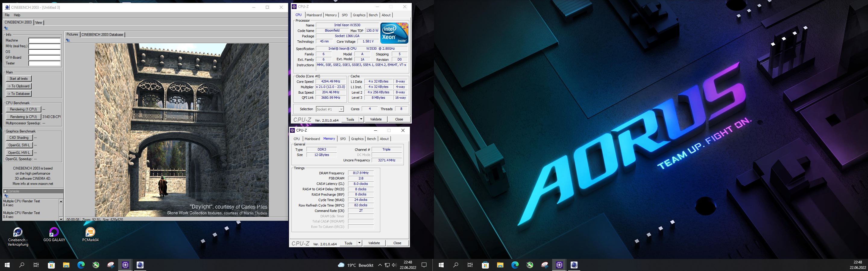This screenshot has width=868, height=271.
Task: Open the CINEBENCH 2003 Database tab
Action: point(102,35)
